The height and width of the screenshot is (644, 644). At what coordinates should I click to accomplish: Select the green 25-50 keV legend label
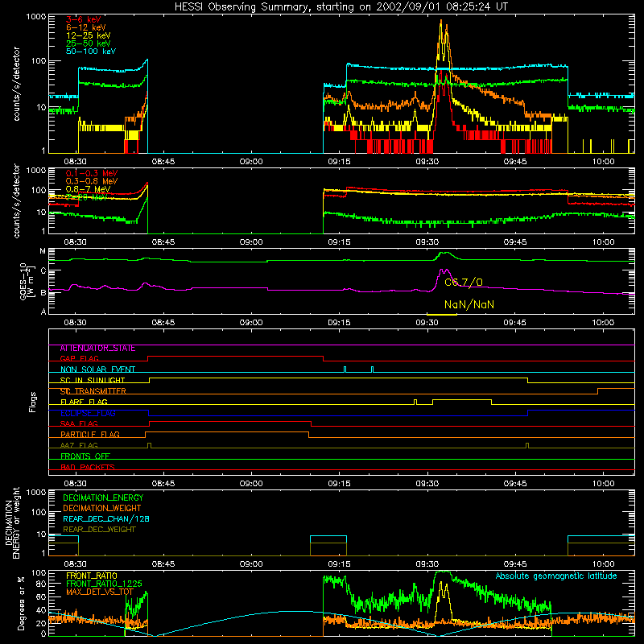coord(89,43)
